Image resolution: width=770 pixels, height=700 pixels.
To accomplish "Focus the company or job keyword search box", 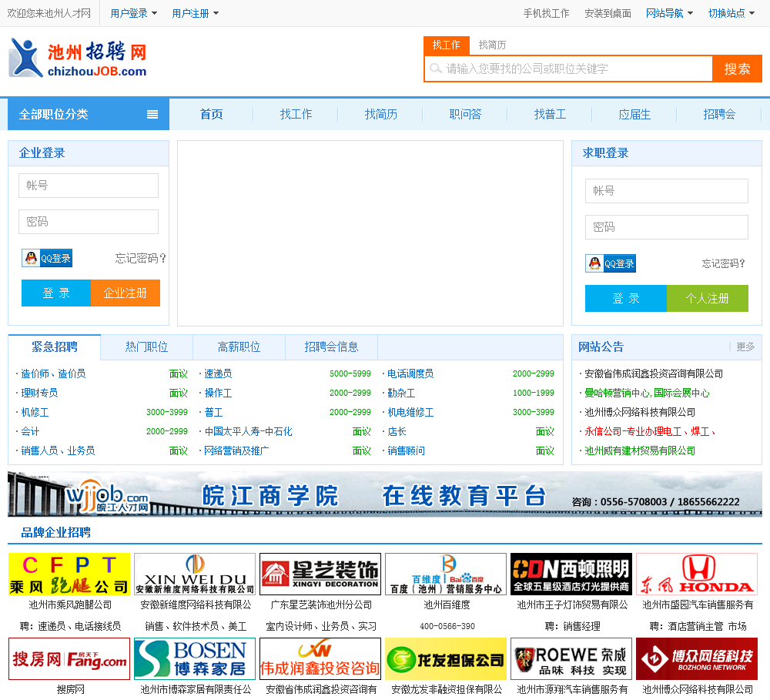I will click(x=569, y=69).
